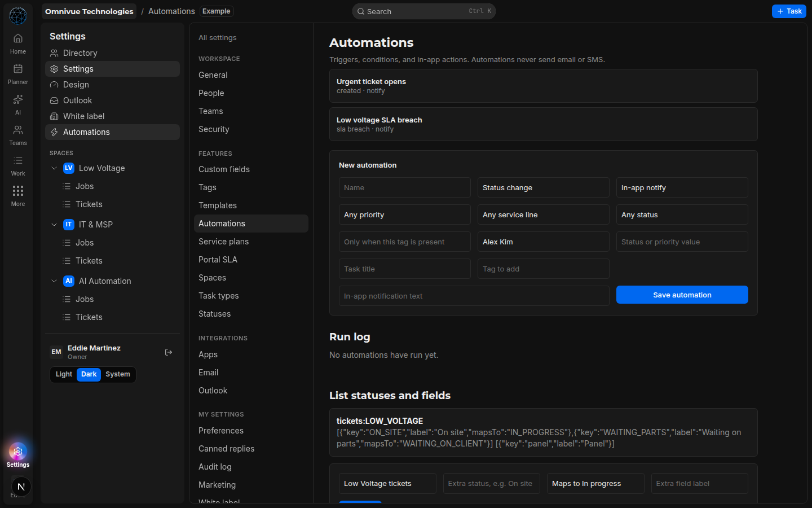Open Teams in the left rail

pos(18,135)
